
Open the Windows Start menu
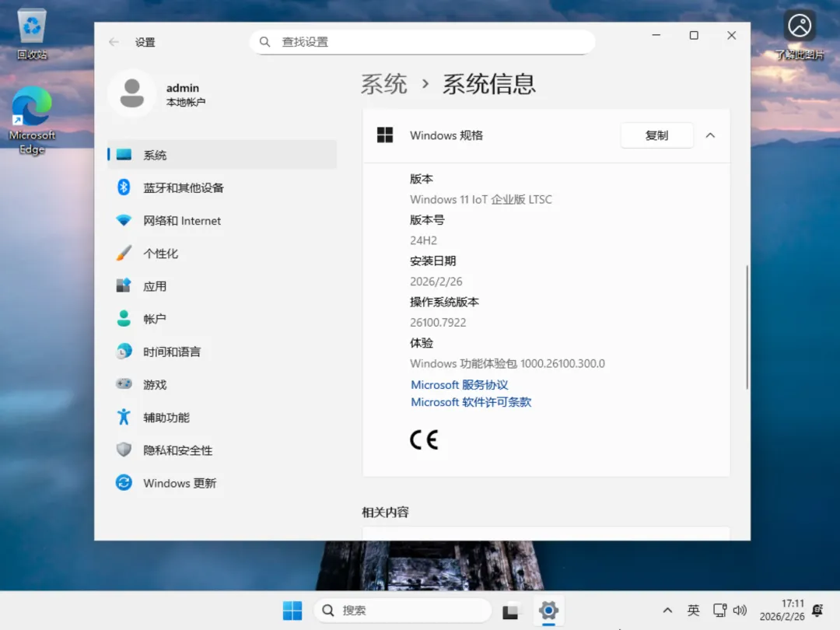click(x=292, y=611)
